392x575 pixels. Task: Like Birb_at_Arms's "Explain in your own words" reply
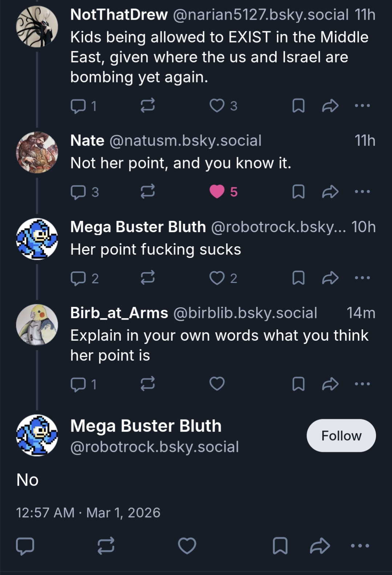click(x=217, y=384)
